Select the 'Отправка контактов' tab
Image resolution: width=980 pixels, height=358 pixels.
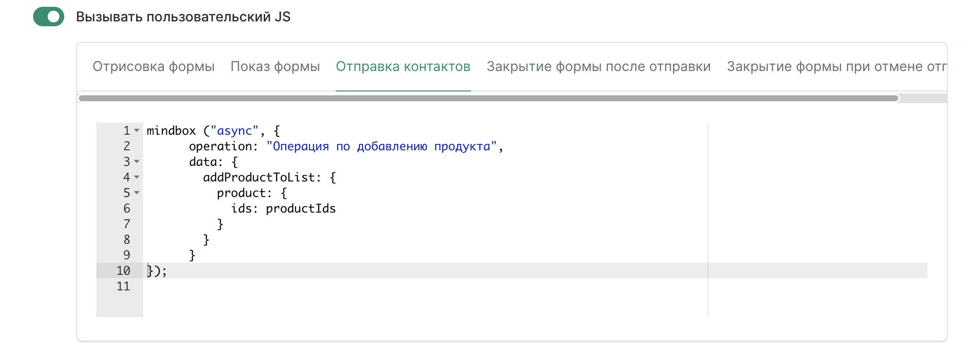(403, 66)
